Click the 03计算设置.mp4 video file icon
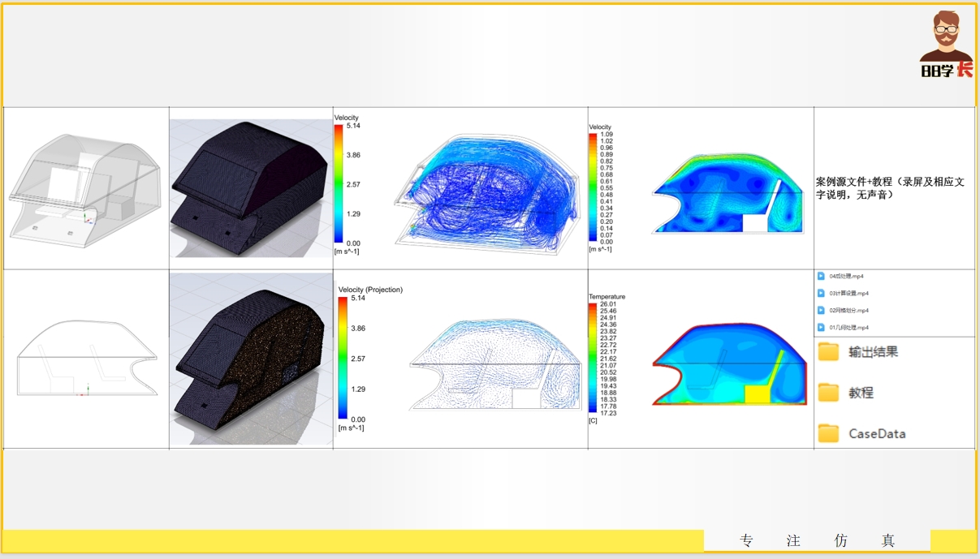Screen dimensions: 980x559 pyautogui.click(x=821, y=293)
